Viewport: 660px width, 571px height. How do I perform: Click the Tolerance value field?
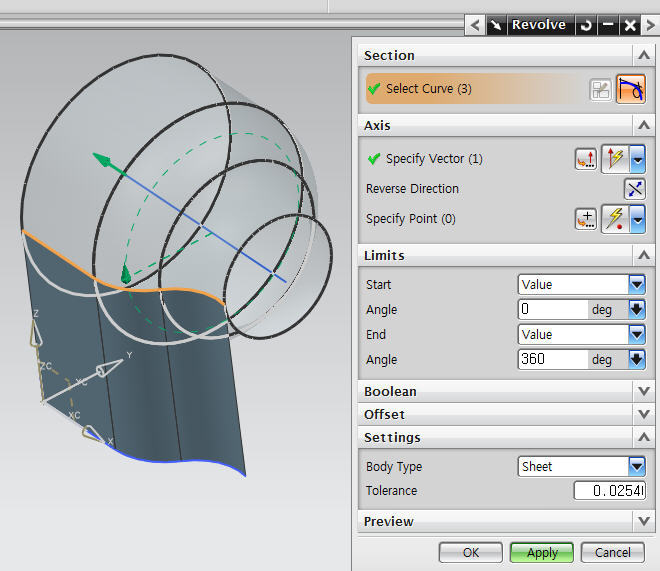tap(609, 491)
